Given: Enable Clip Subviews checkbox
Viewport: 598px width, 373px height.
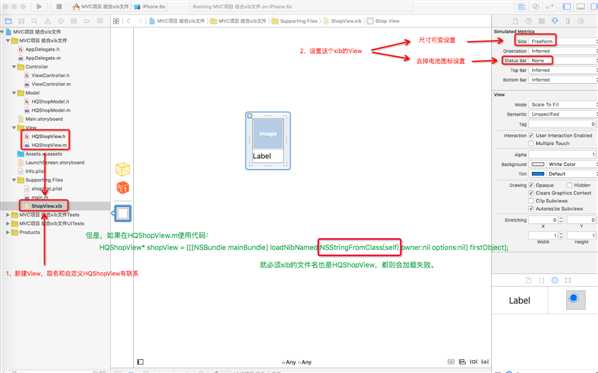Looking at the screenshot, I should click(x=531, y=201).
